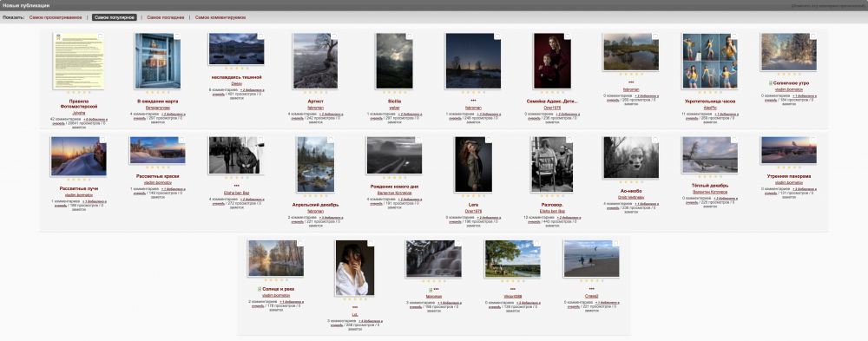Image resolution: width=868 pixels, height=341 pixels.
Task: Select checkbox on 'наслаждаясь тишиной' thumbnail
Action: (x=260, y=36)
